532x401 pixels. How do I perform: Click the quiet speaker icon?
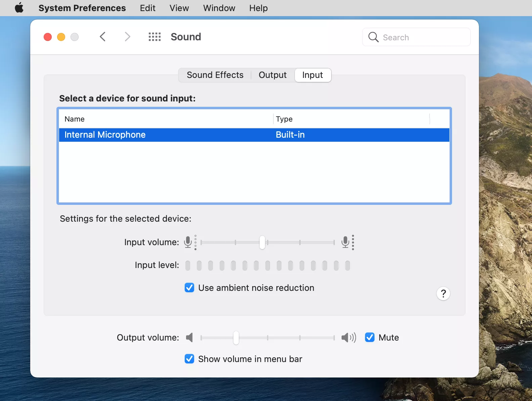(189, 338)
